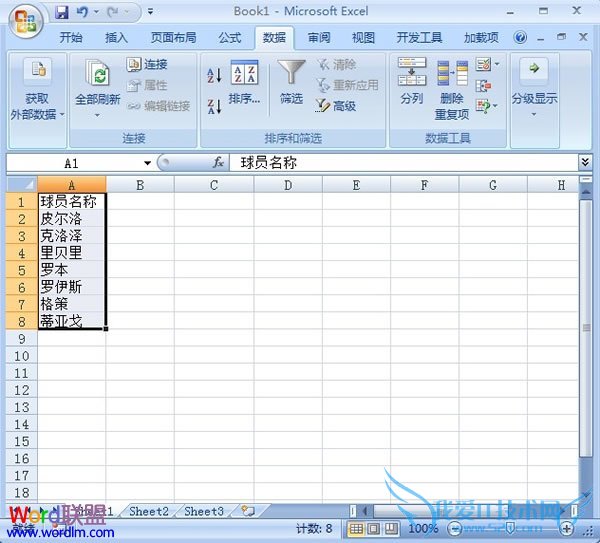Click the zoom slider in status bar
Screen dimensions: 600x543
(x=509, y=528)
